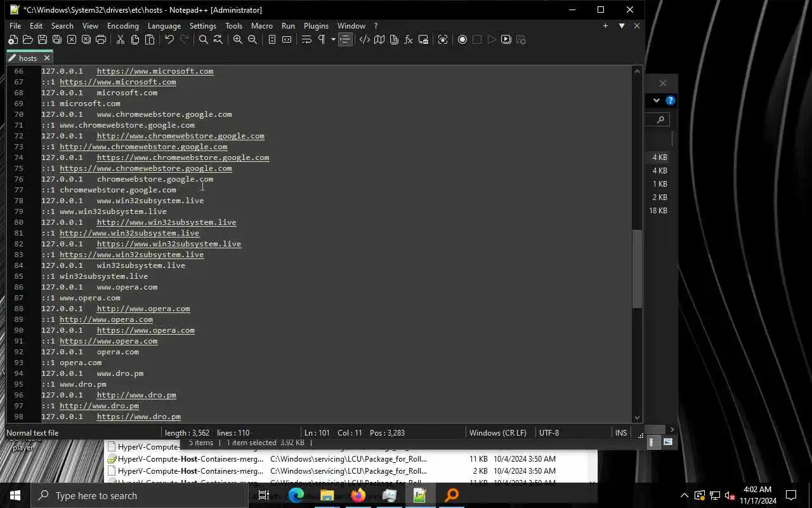812x508 pixels.
Task: Click the Playback macro triangle icon
Action: pos(492,39)
